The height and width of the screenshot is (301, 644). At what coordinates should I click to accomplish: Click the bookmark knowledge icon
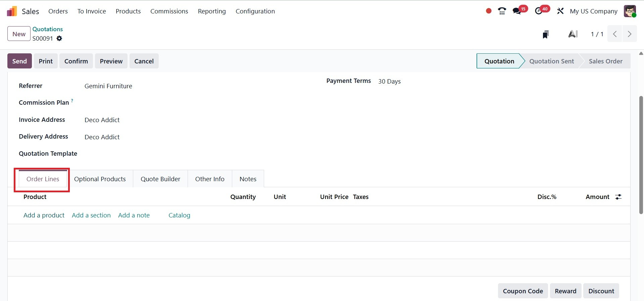tap(546, 34)
